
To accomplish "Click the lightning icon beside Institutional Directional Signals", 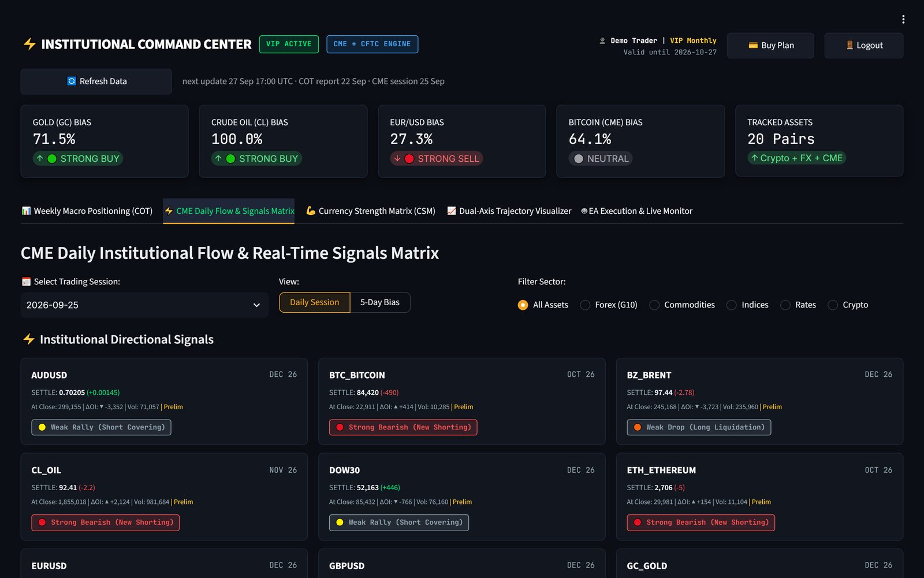I will [29, 339].
